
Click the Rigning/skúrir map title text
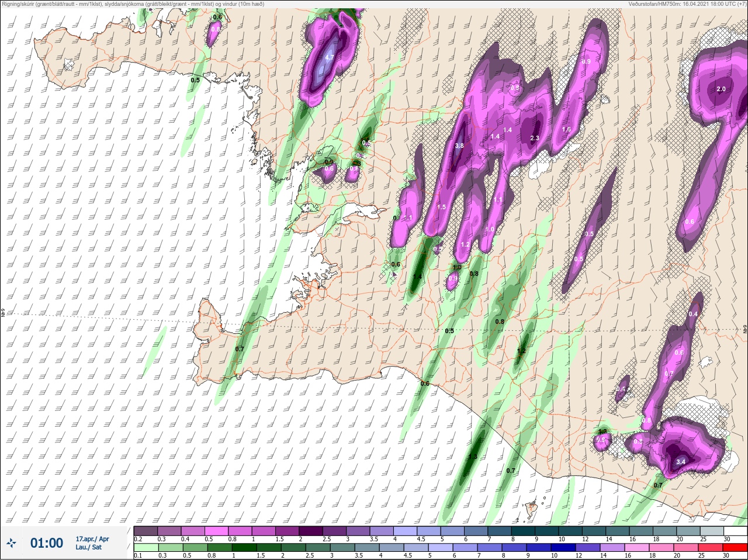[x=133, y=4]
